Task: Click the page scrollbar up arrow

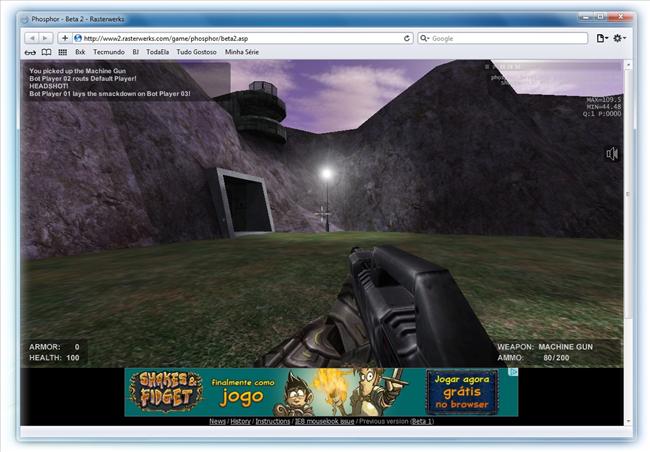Action: pyautogui.click(x=628, y=65)
